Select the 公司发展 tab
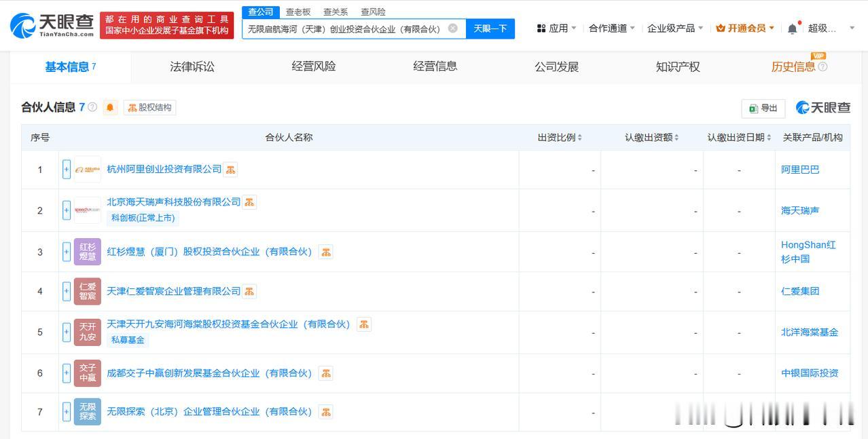 (x=557, y=66)
